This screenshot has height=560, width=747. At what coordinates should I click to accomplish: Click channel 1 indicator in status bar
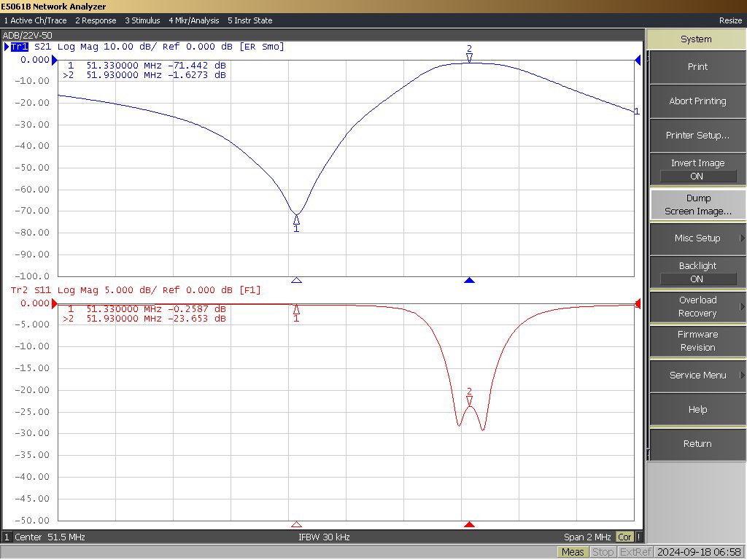[7, 537]
